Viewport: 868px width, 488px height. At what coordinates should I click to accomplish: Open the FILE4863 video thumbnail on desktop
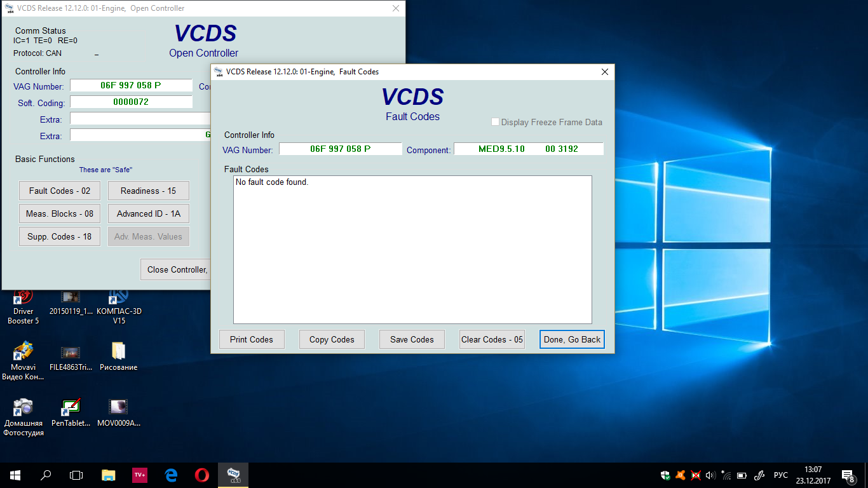click(x=71, y=353)
